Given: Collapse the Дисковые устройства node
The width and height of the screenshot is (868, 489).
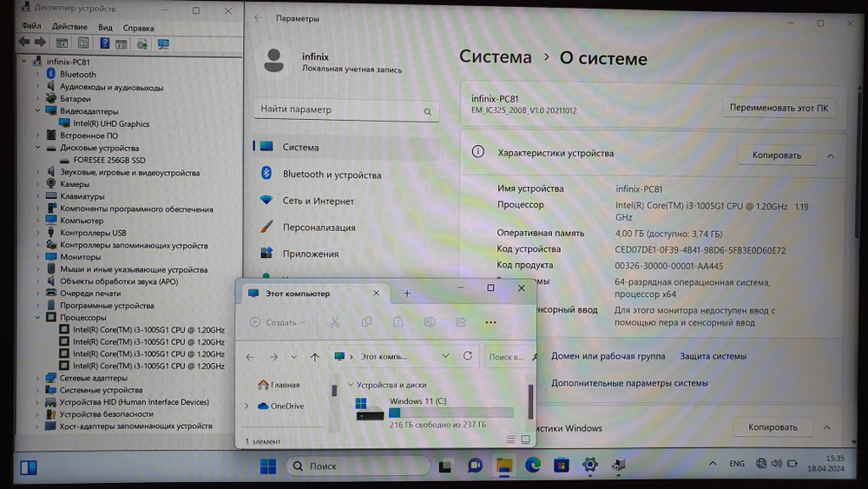Looking at the screenshot, I should coord(37,148).
